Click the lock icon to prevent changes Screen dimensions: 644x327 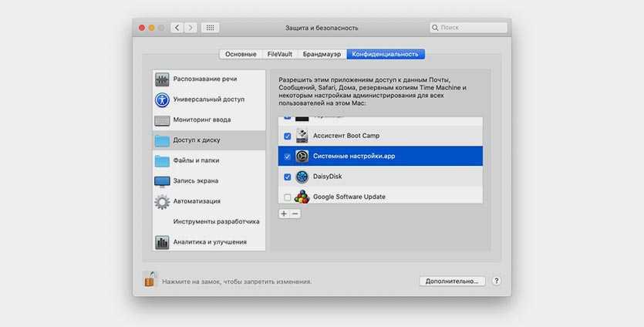(150, 280)
